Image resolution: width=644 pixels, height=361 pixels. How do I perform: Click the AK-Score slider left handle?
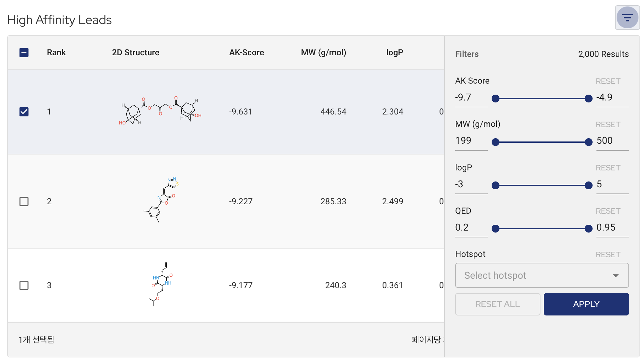[496, 99]
